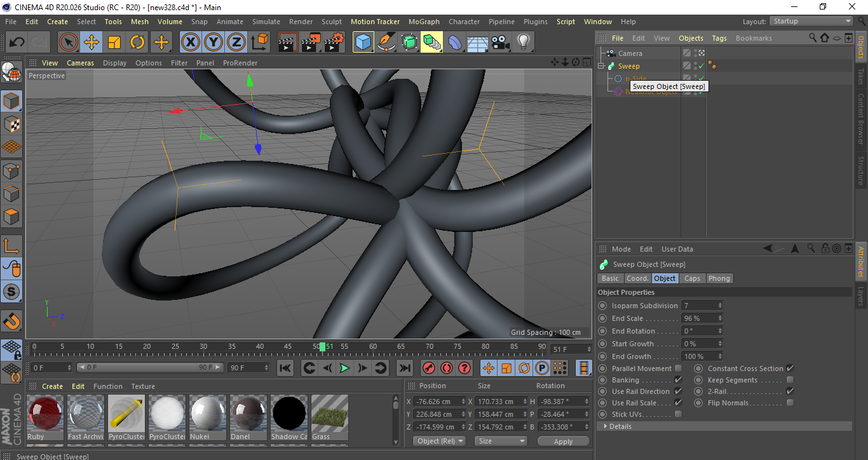This screenshot has width=868, height=460.
Task: Enable Keep Segments checkbox
Action: pyautogui.click(x=790, y=380)
